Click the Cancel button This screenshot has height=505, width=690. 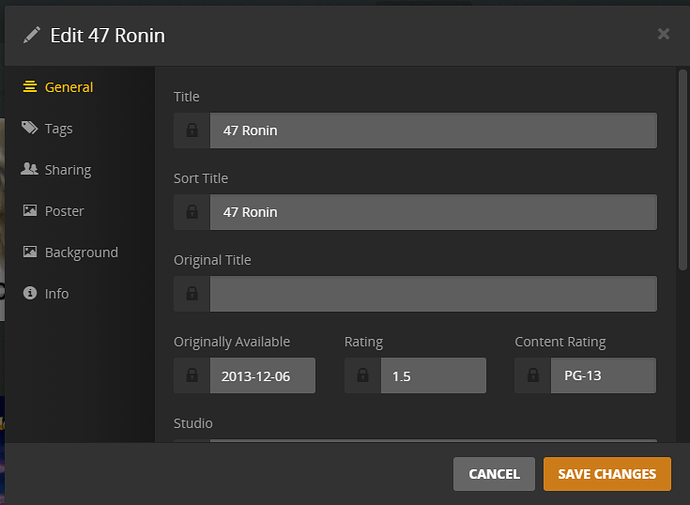494,474
